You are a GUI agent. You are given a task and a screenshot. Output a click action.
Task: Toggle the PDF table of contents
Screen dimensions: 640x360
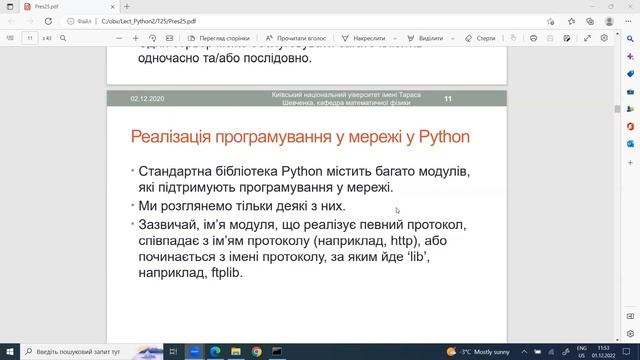pyautogui.click(x=10, y=38)
